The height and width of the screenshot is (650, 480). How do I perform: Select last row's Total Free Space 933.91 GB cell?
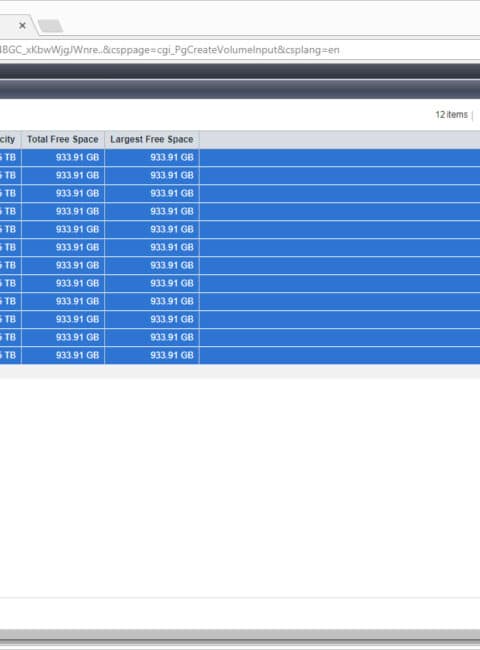63,355
